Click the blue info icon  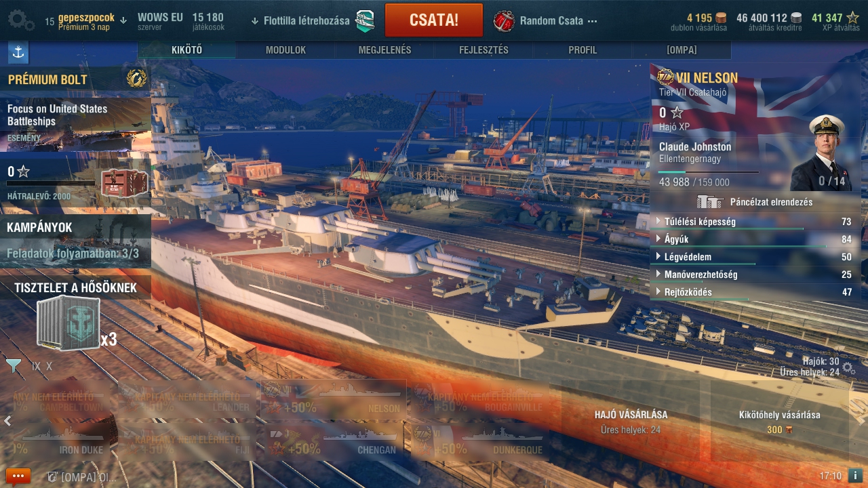point(855,476)
